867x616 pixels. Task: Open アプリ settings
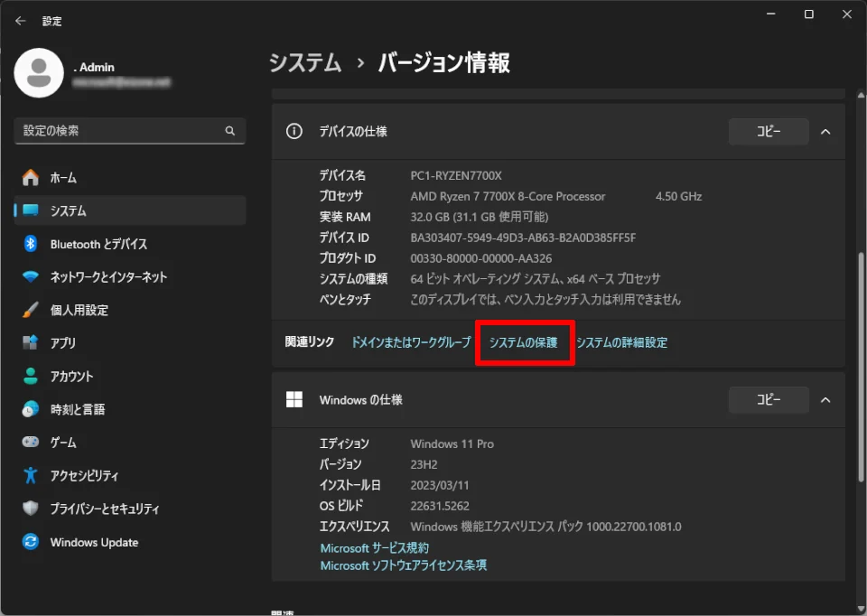pos(130,343)
